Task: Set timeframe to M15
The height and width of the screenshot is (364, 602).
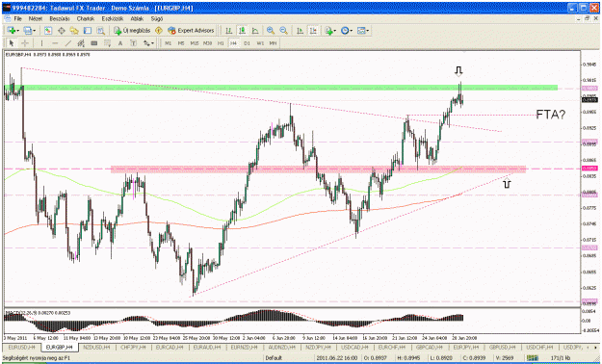Action: click(x=195, y=43)
